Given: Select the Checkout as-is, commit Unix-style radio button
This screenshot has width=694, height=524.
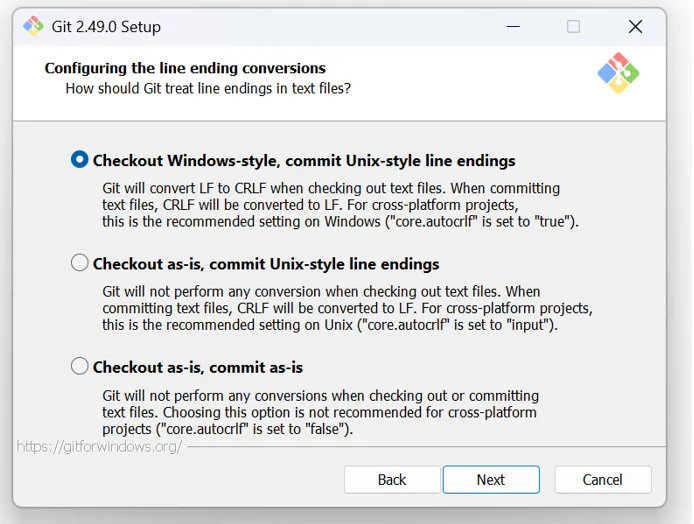Looking at the screenshot, I should [x=80, y=264].
